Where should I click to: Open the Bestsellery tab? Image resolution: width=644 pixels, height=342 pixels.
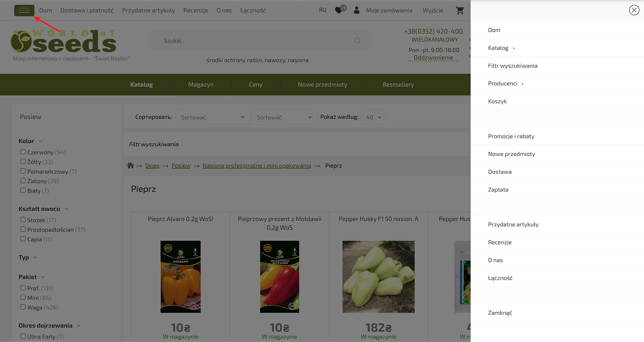click(398, 85)
